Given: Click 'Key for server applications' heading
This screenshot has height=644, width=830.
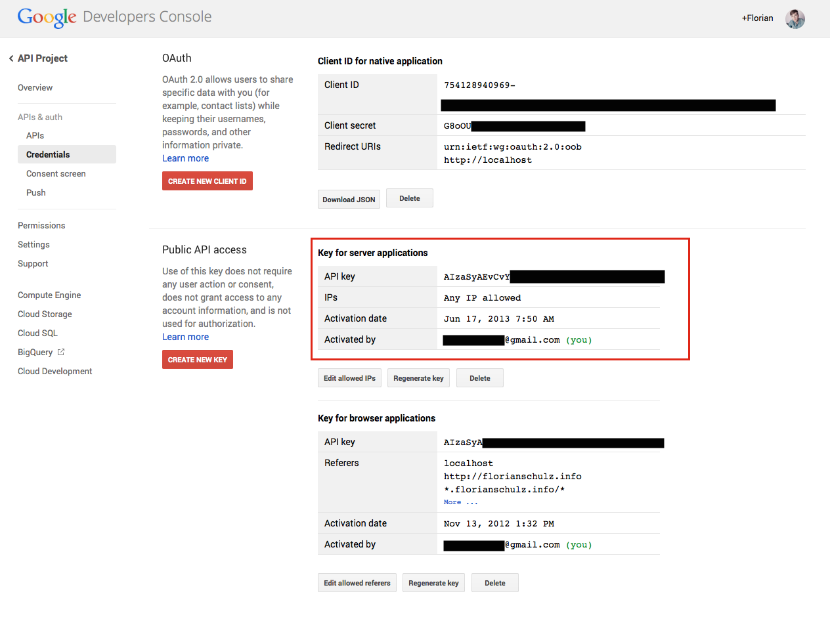Looking at the screenshot, I should (x=373, y=253).
